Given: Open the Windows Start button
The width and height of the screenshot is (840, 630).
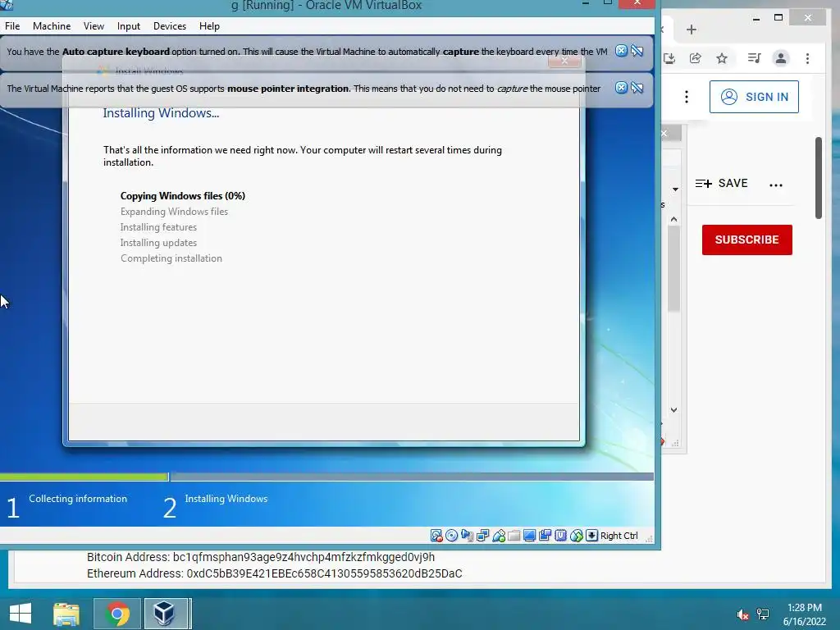Looking at the screenshot, I should [21, 614].
